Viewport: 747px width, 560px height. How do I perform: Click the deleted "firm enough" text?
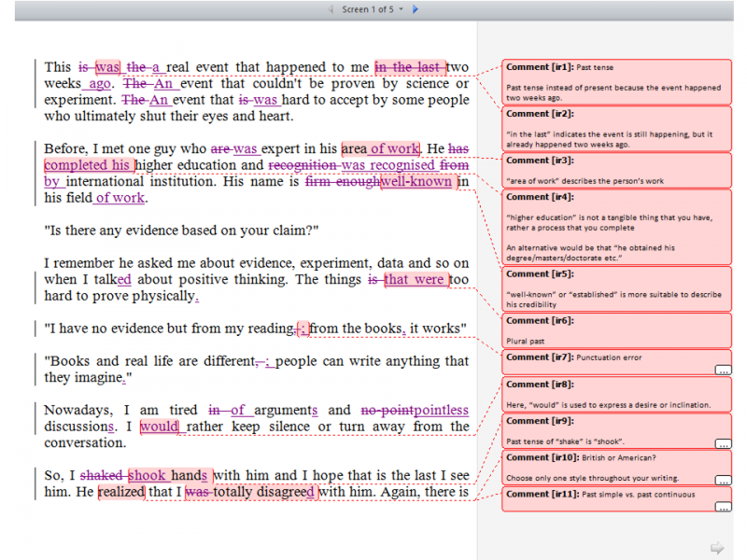[x=343, y=182]
